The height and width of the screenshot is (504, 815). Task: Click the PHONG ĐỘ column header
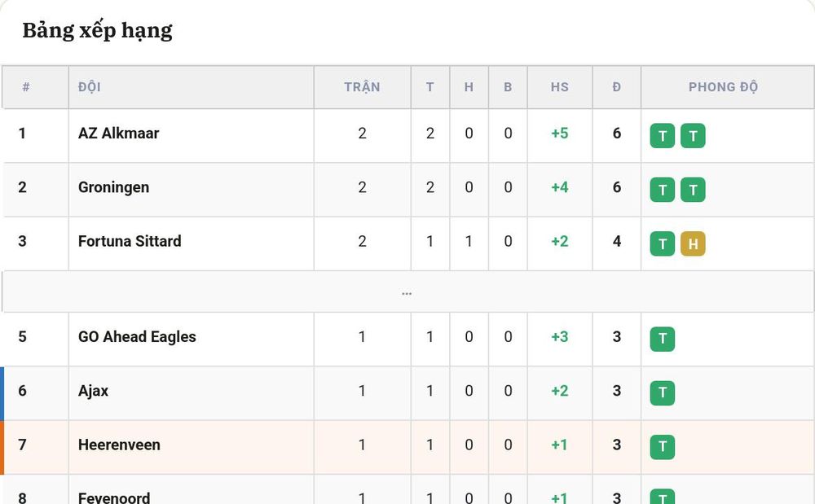pos(723,87)
